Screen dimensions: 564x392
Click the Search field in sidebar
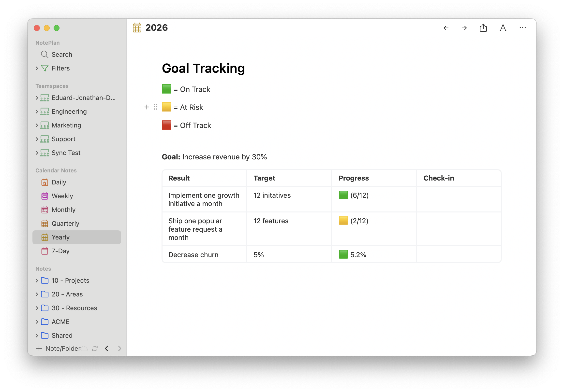tap(62, 55)
